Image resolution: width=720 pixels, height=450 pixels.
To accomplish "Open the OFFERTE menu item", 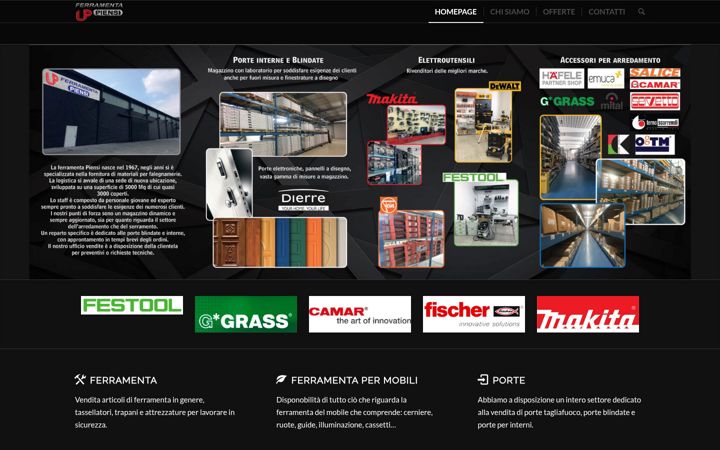I will (x=559, y=12).
